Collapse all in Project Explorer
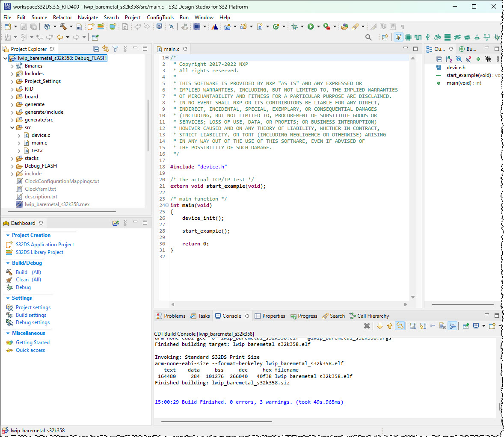Image resolution: width=504 pixels, height=437 pixels. [96, 49]
